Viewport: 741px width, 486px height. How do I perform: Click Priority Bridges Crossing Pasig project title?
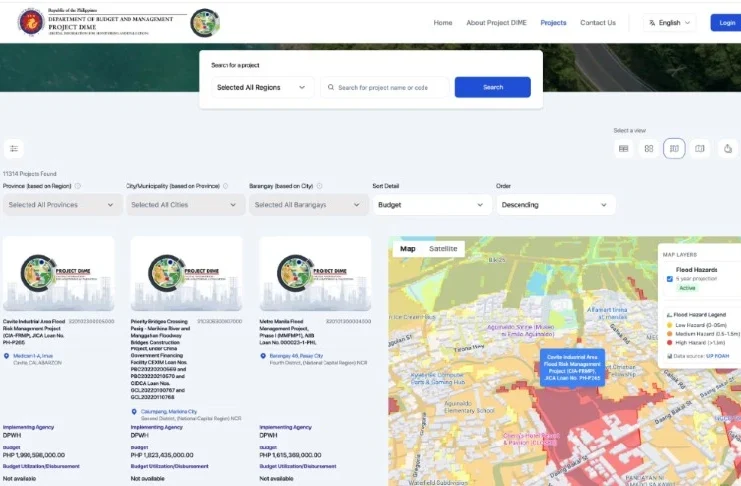pyautogui.click(x=160, y=359)
